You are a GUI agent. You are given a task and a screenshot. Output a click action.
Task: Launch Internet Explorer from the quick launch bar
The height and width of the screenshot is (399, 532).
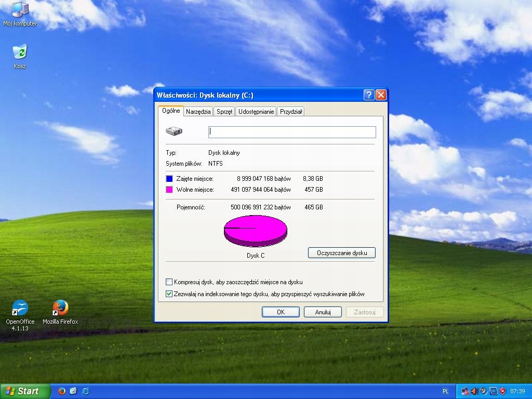pos(86,391)
